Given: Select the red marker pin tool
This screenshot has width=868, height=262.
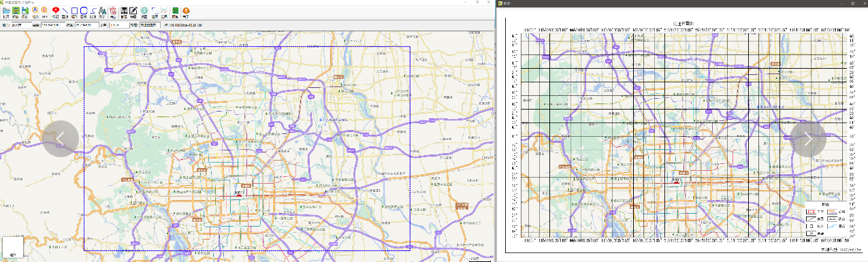Looking at the screenshot, I should point(55,10).
